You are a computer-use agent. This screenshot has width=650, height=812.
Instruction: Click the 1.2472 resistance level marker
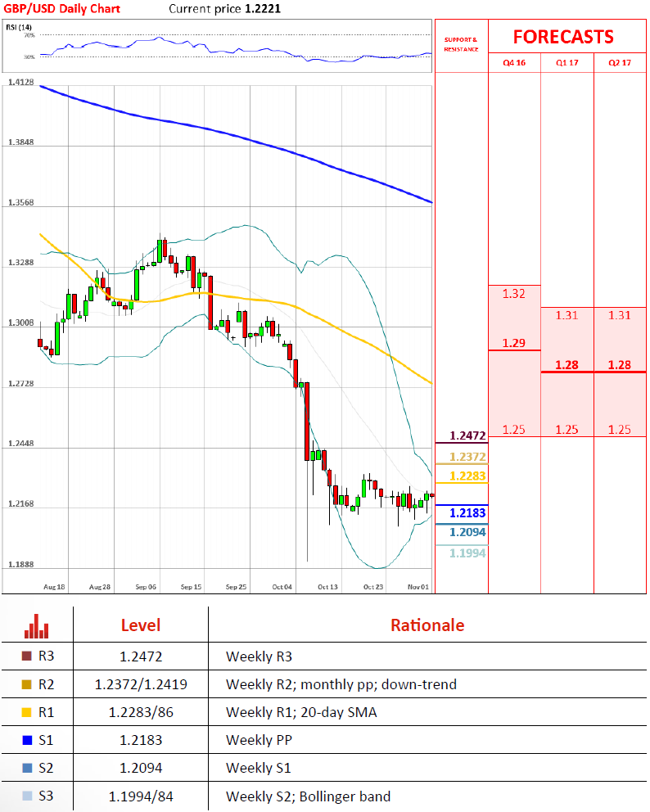coord(467,435)
